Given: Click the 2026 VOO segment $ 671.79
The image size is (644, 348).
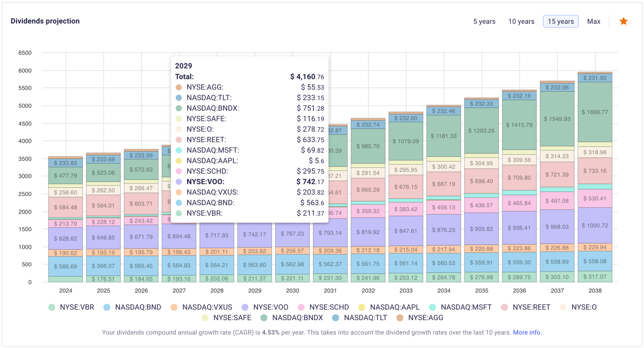Looking at the screenshot, I should tap(141, 236).
